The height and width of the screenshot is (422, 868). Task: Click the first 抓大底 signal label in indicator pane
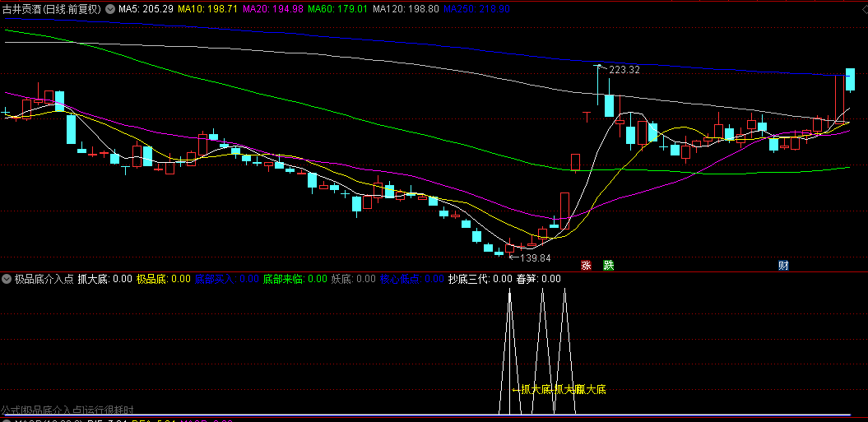(x=532, y=390)
